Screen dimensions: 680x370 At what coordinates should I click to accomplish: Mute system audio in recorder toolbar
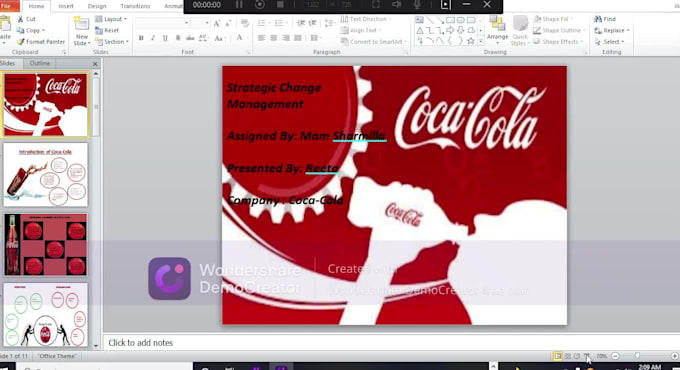coord(396,5)
